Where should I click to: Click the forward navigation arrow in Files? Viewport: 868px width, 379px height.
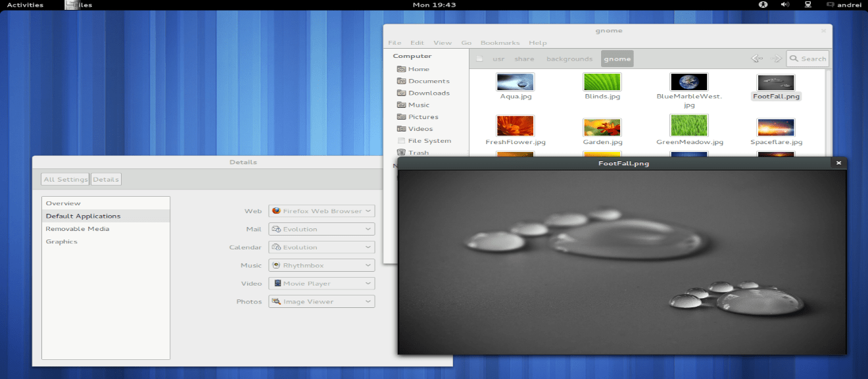click(775, 58)
